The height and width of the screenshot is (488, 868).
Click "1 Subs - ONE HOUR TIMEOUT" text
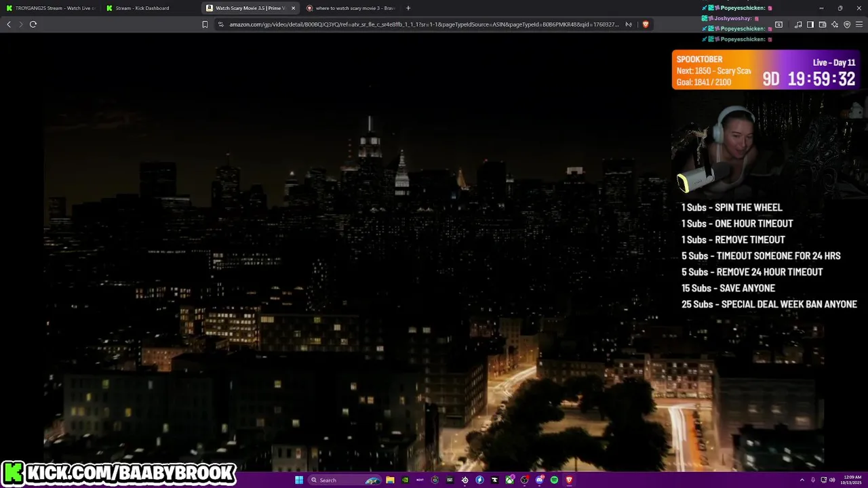(737, 224)
